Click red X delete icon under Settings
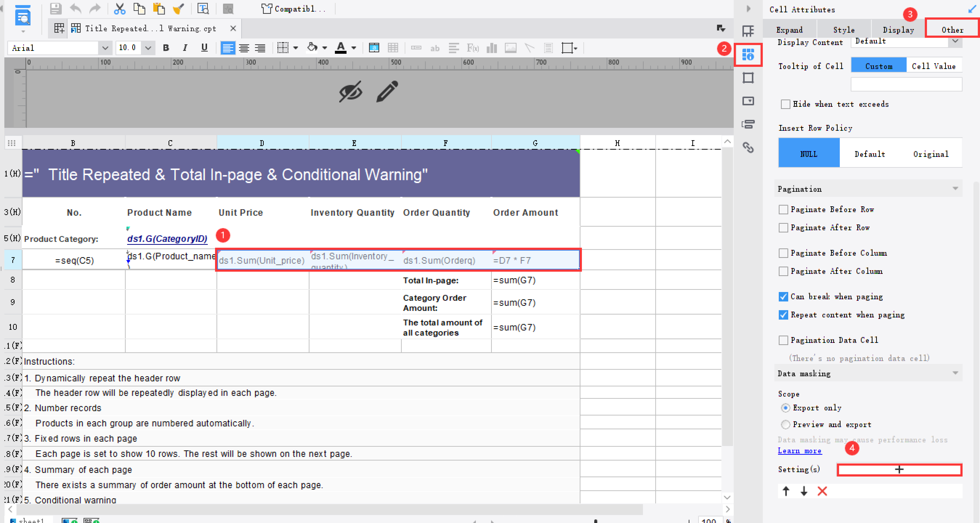 coord(822,491)
